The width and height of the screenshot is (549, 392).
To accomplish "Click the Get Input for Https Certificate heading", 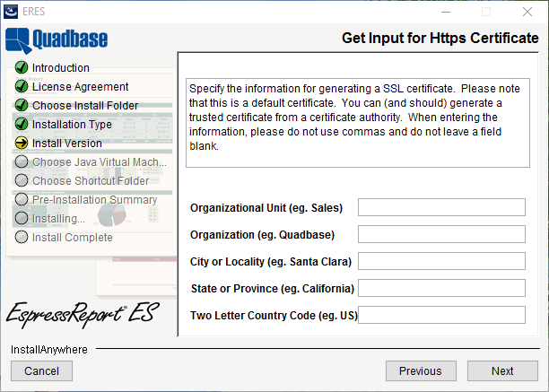I will 440,39.
